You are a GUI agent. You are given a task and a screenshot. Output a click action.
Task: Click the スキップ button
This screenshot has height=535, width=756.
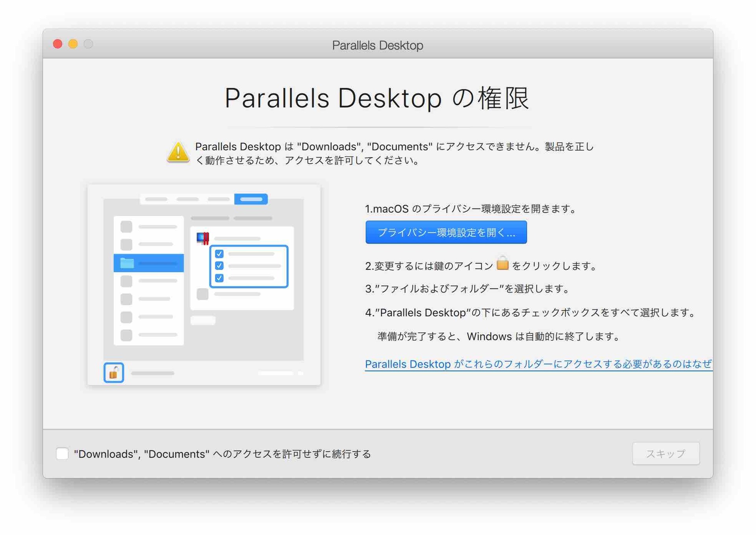(666, 453)
